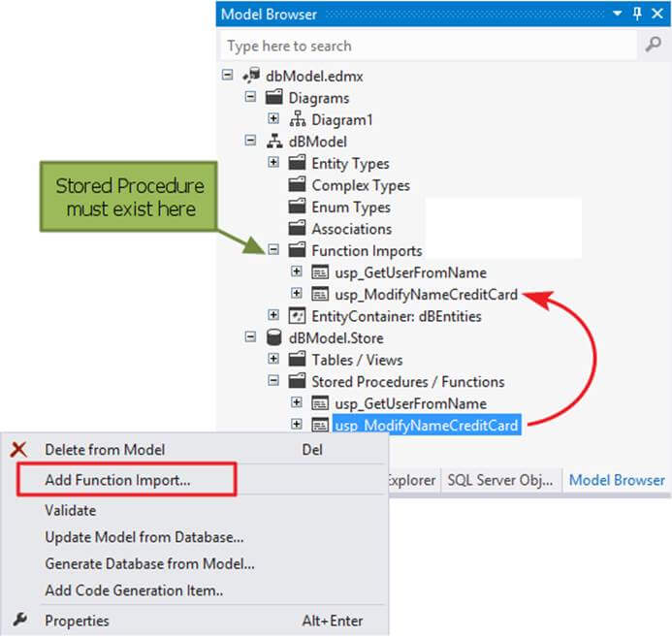Switch to the SQL Server Object tab
The image size is (672, 638).
(500, 480)
